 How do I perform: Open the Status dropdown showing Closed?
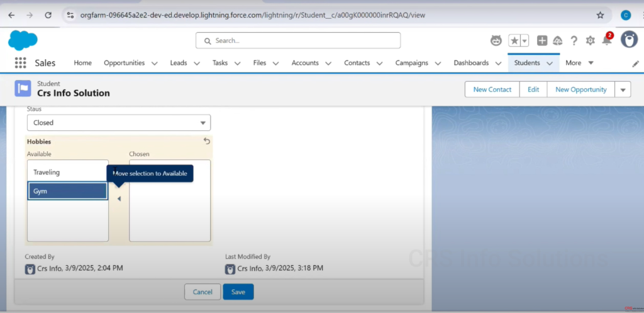coord(118,123)
